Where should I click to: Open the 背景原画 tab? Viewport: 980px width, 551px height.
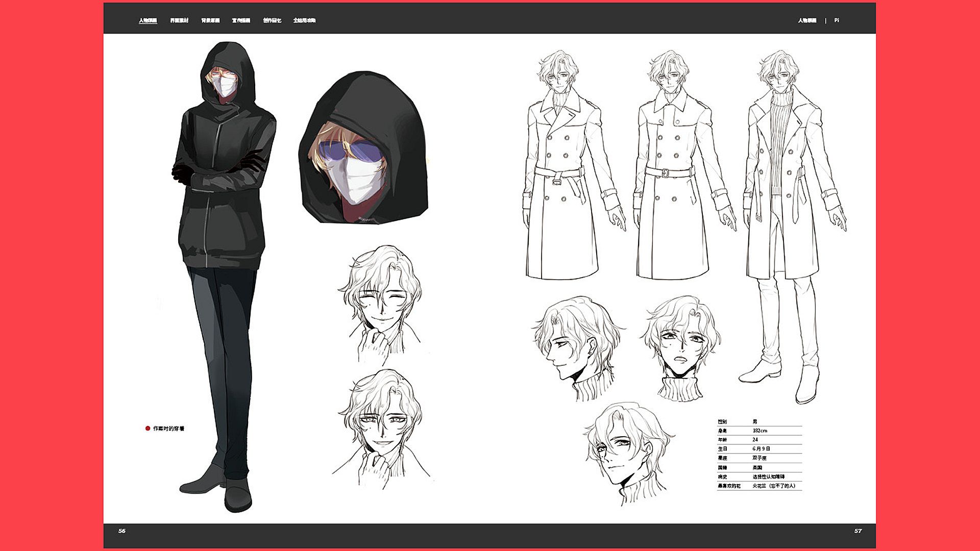(x=210, y=20)
